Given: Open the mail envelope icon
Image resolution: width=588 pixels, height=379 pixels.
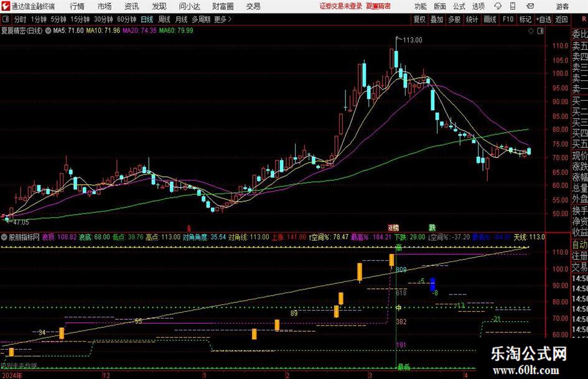Looking at the screenshot, I should pos(530,6).
